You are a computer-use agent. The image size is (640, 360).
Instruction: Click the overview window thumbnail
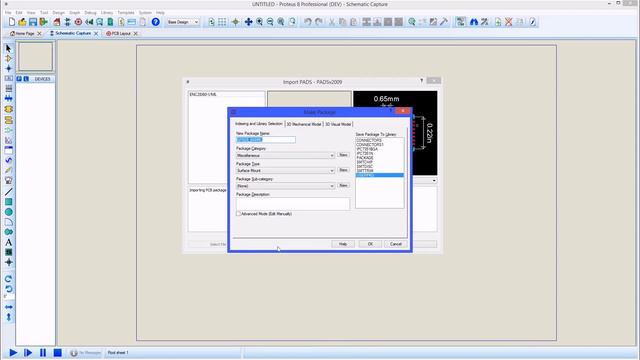36,57
